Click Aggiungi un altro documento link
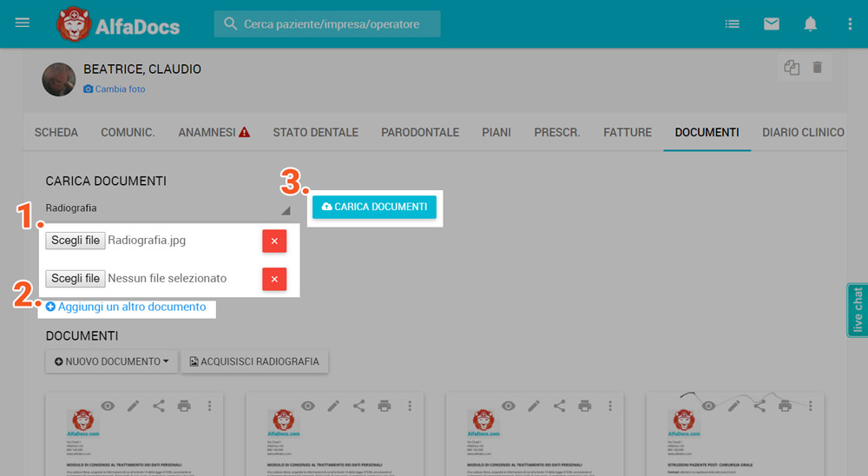868x476 pixels. point(126,307)
